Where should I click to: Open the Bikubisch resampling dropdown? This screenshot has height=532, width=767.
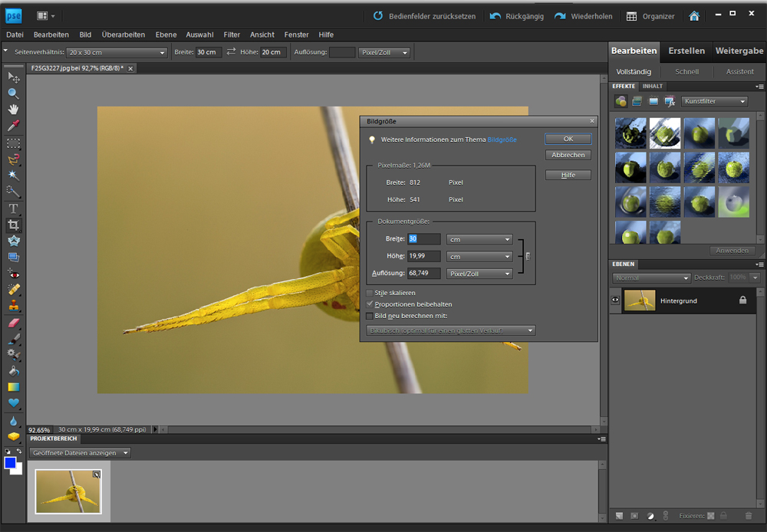pyautogui.click(x=450, y=330)
